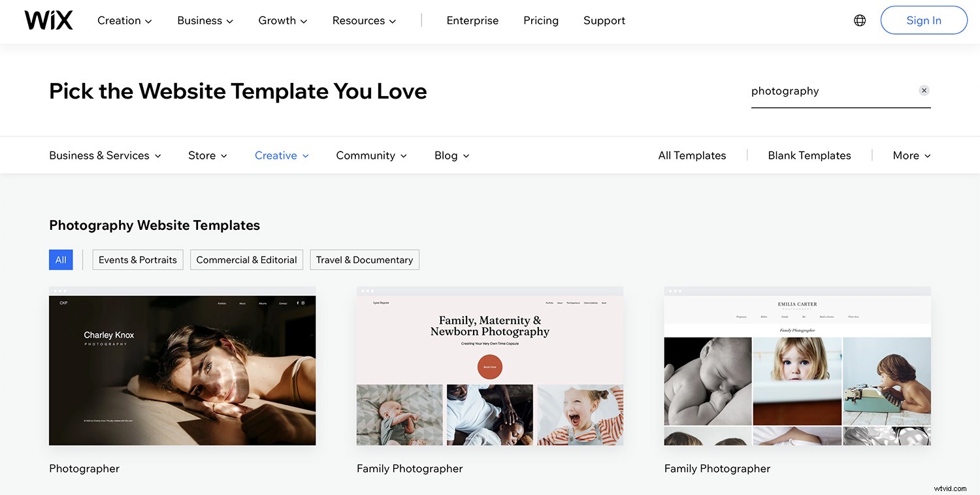Choose the Travel & Documentary filter

(x=365, y=259)
